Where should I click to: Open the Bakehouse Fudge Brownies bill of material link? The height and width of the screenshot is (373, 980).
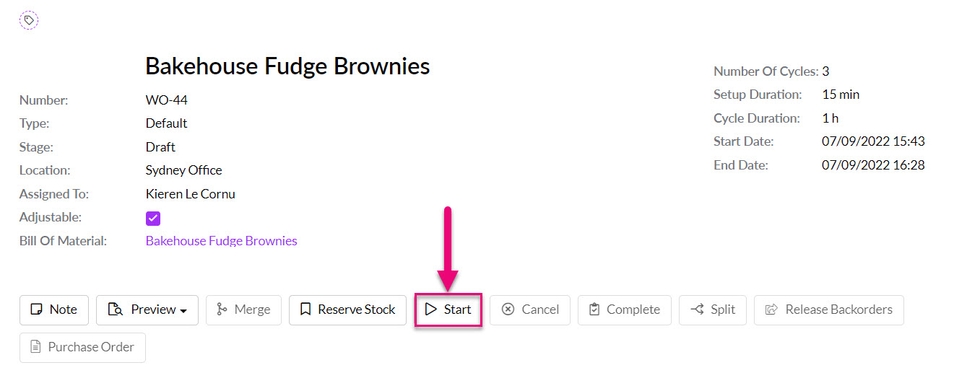pos(221,241)
